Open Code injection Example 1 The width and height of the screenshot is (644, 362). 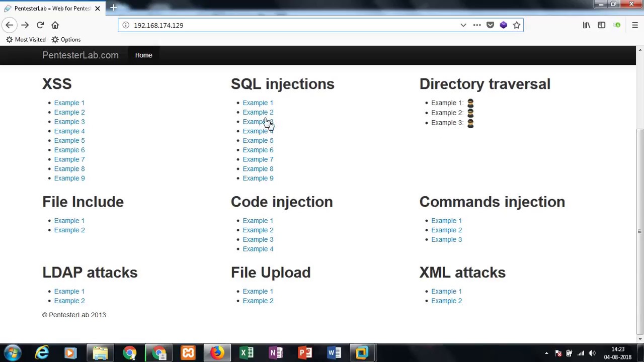pyautogui.click(x=258, y=221)
